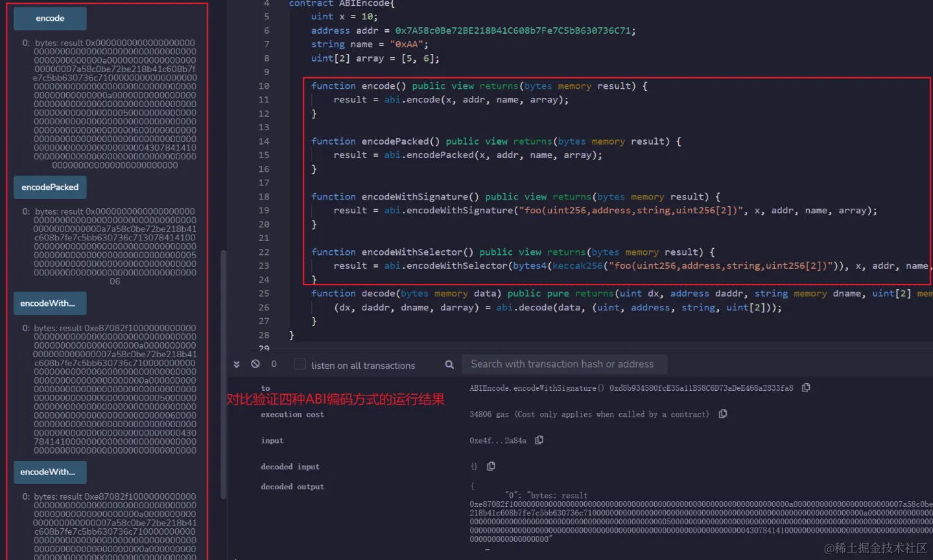Click line number 18 in the gutter
This screenshot has width=933, height=560.
pos(264,196)
